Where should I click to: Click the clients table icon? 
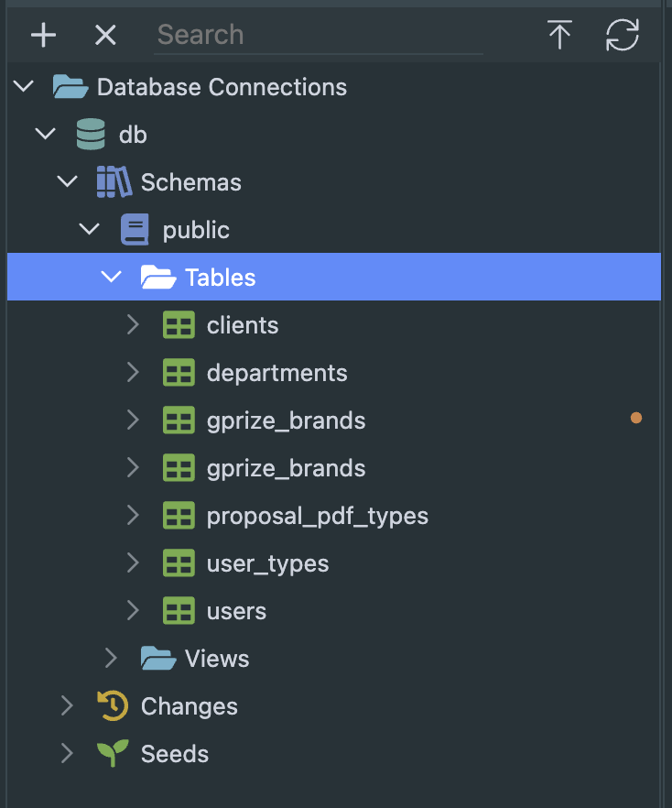click(x=179, y=324)
